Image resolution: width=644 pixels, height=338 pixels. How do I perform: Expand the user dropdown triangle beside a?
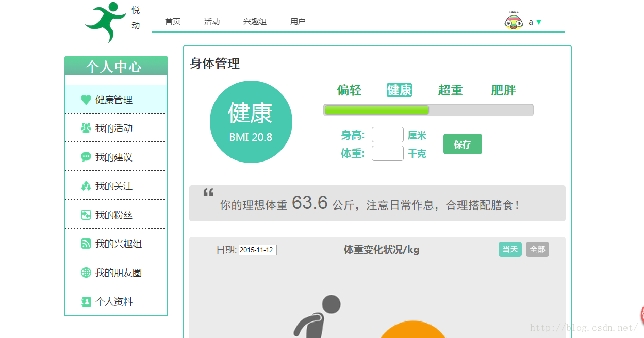click(x=539, y=22)
